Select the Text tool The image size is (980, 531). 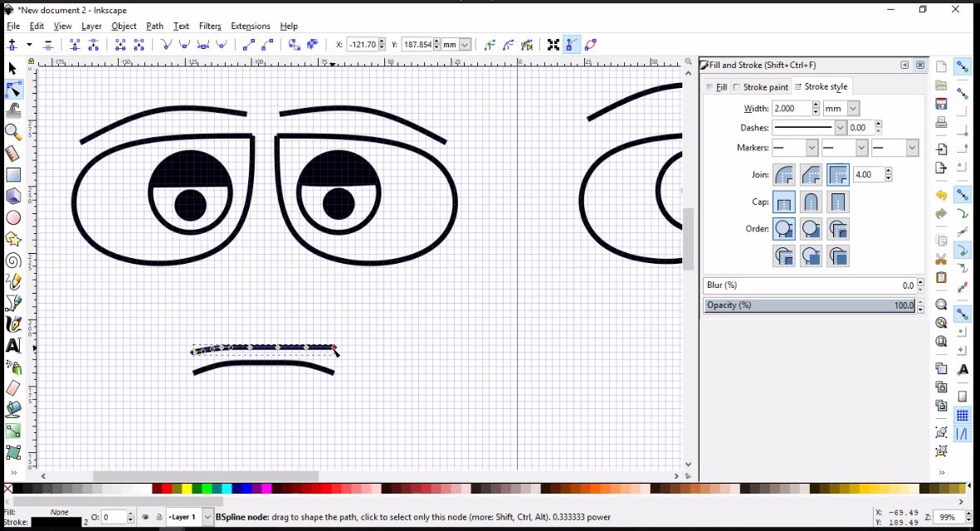(x=13, y=345)
